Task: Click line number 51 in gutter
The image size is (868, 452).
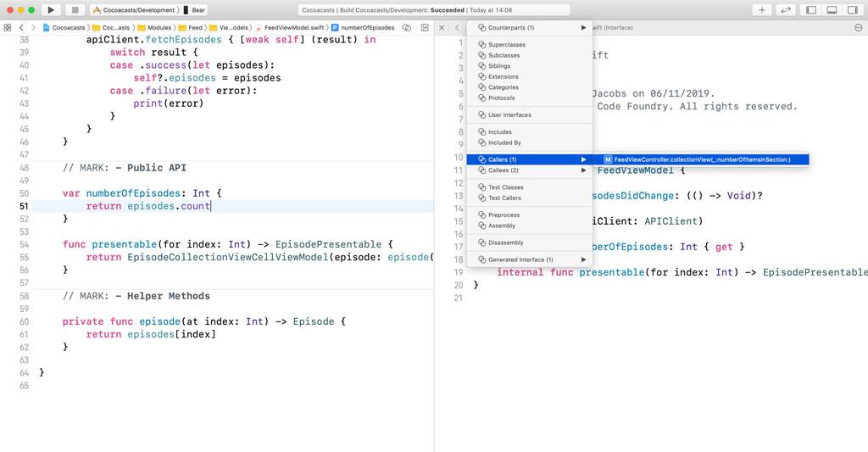Action: 24,206
